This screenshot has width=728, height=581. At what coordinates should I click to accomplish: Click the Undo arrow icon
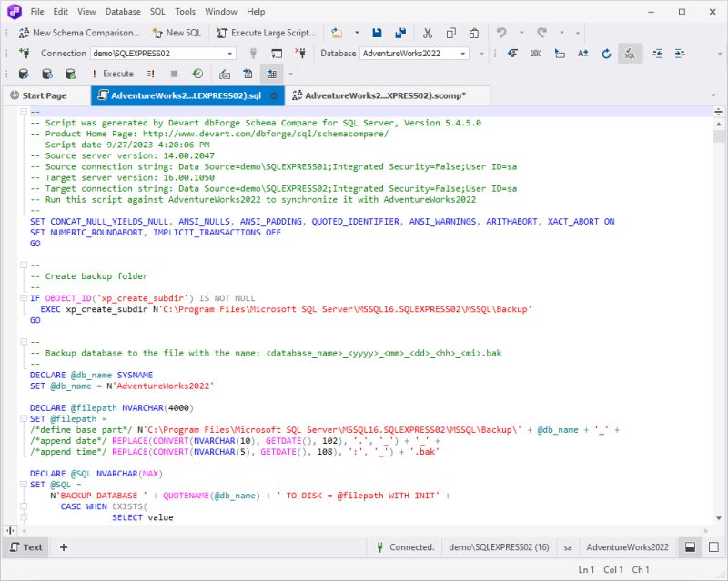(502, 32)
